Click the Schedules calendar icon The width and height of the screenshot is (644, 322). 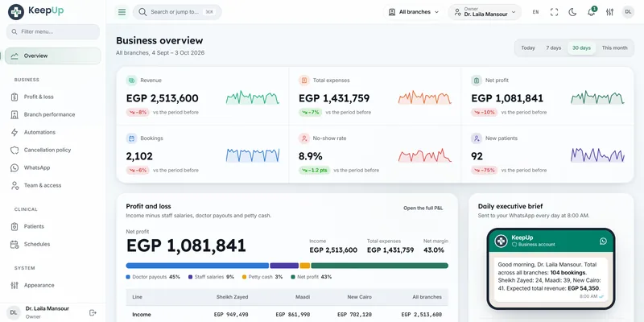pyautogui.click(x=14, y=245)
